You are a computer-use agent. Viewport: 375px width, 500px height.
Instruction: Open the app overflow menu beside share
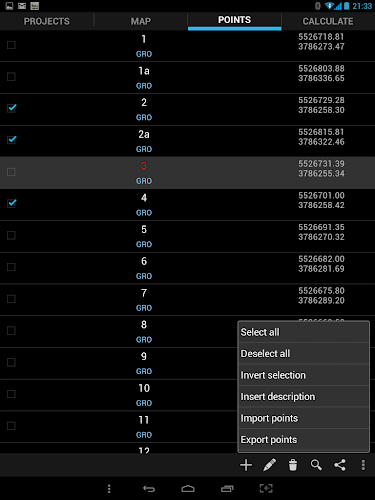click(x=363, y=465)
